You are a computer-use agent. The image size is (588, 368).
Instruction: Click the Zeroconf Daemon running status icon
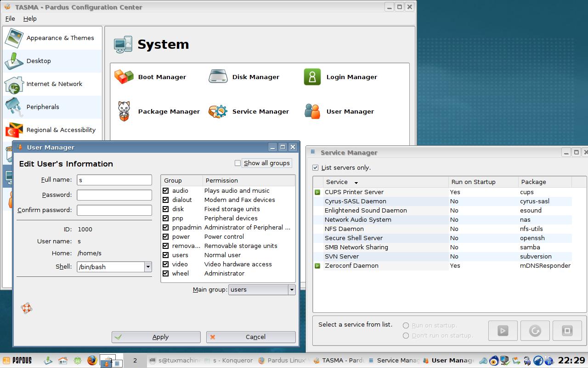pos(317,266)
